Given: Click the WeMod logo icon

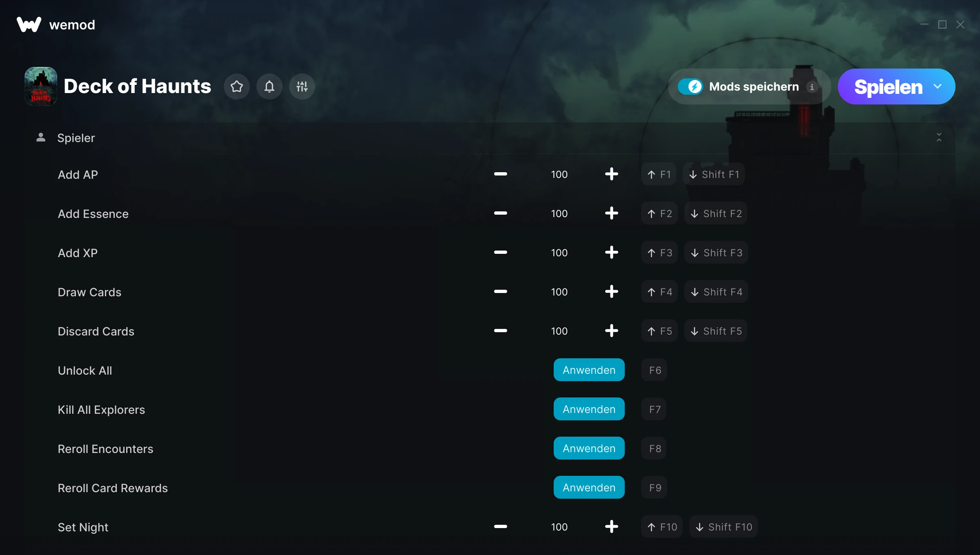Looking at the screenshot, I should tap(29, 24).
